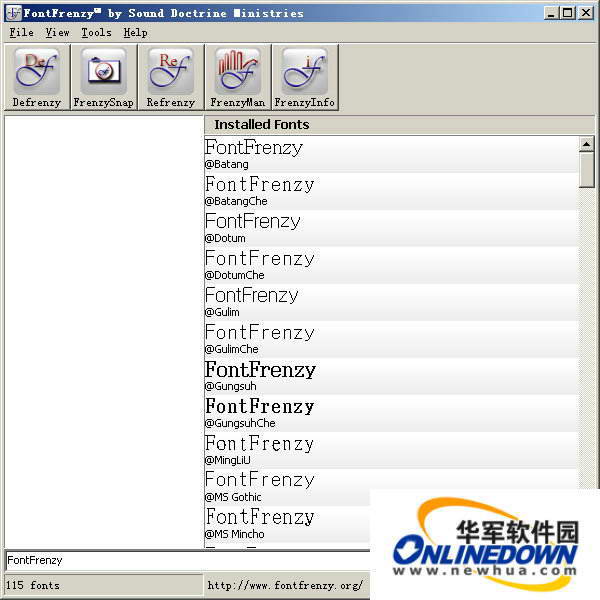Select the @Gungsuh font entry
600x600 pixels.
tap(391, 377)
